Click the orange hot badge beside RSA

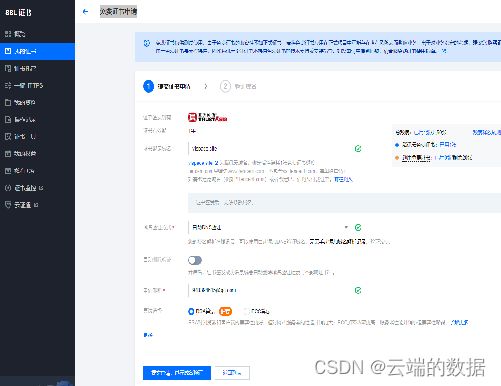click(x=225, y=311)
